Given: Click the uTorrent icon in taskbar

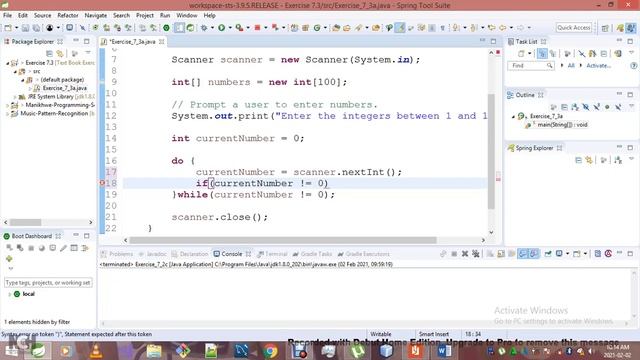Looking at the screenshot, I should (357, 351).
